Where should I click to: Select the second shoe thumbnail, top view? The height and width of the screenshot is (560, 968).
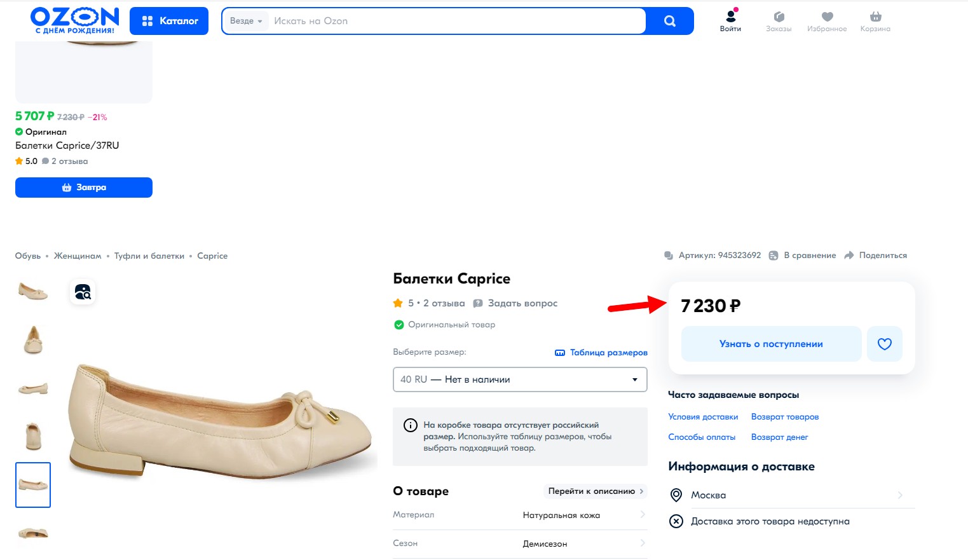click(33, 339)
